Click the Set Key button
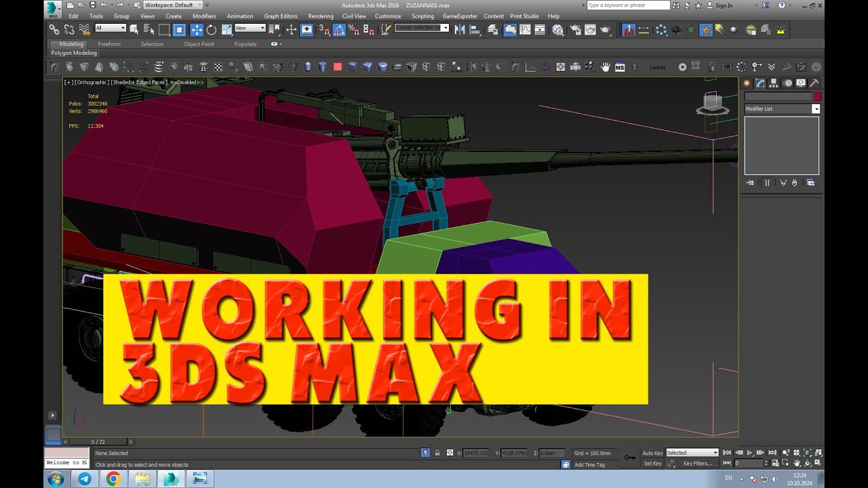 pyautogui.click(x=652, y=464)
